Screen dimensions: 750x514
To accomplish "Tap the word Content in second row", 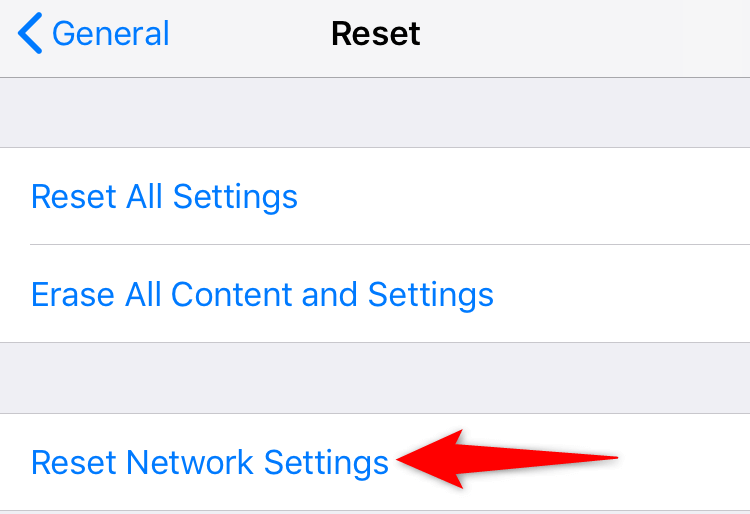I will tap(232, 295).
